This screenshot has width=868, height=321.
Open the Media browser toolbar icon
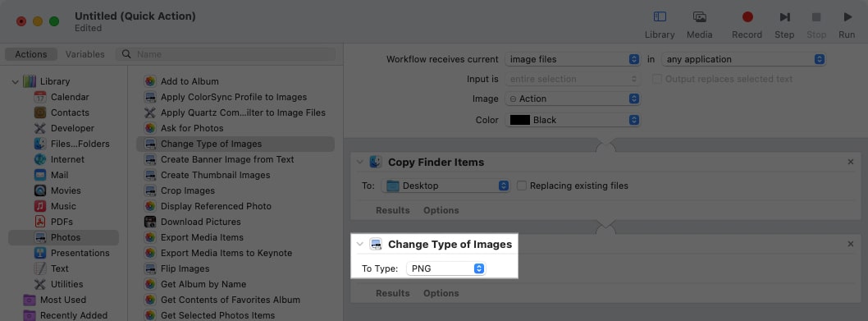[699, 16]
